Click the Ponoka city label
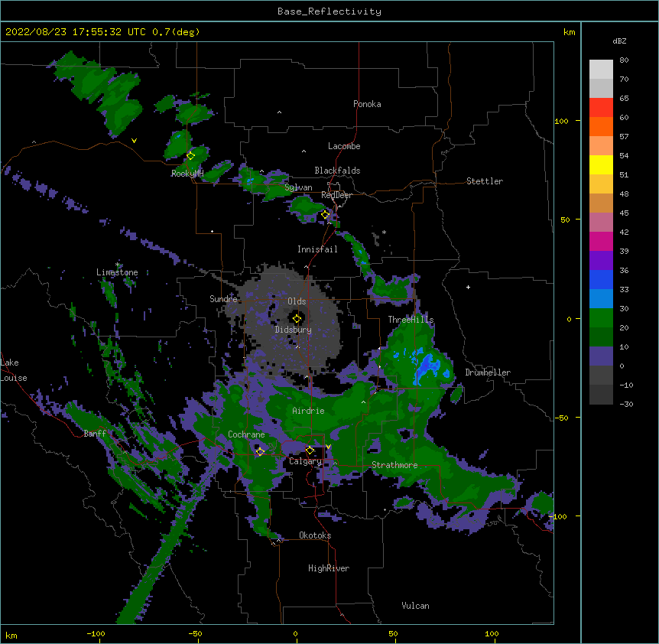This screenshot has height=644, width=659. pos(367,104)
